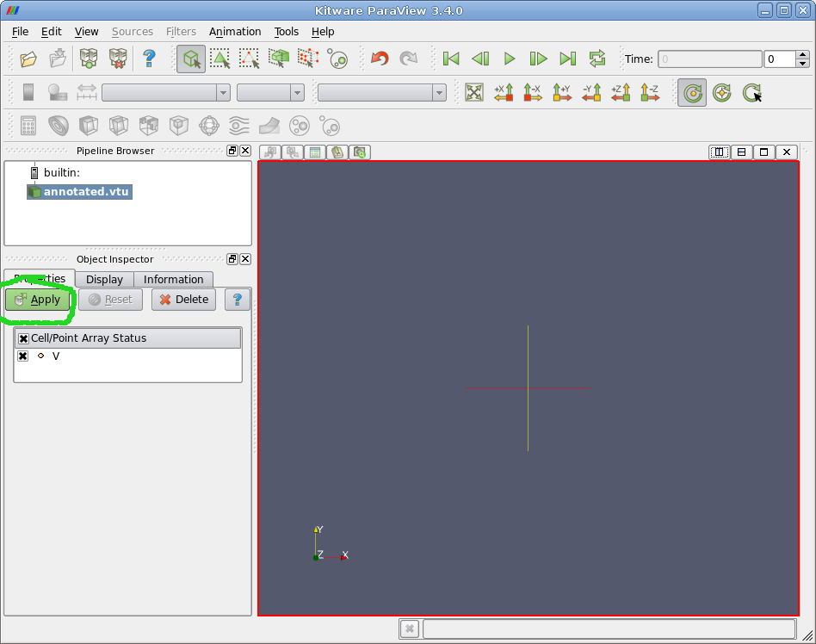Click the Undo arrow icon
The image size is (816, 644).
380,59
